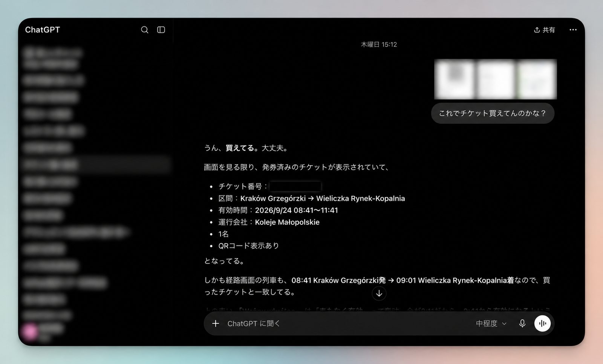Open the search chats magnifier icon
603x364 pixels.
144,30
